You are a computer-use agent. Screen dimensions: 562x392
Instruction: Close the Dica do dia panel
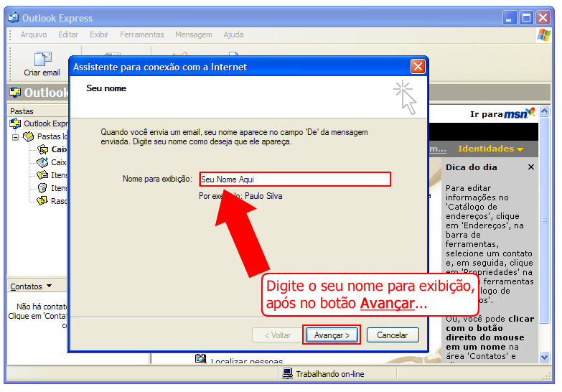531,167
